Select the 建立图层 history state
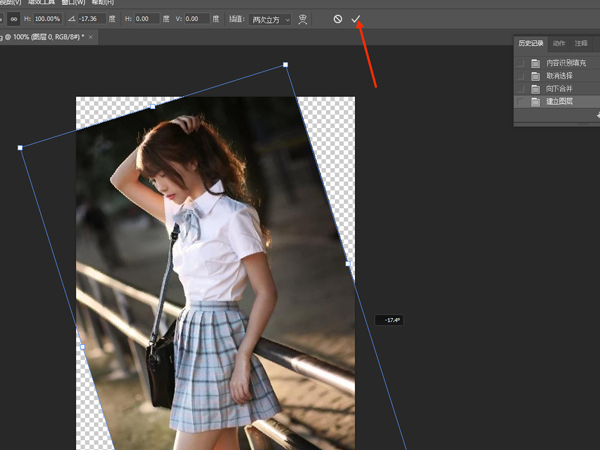The image size is (600, 450). [x=559, y=102]
